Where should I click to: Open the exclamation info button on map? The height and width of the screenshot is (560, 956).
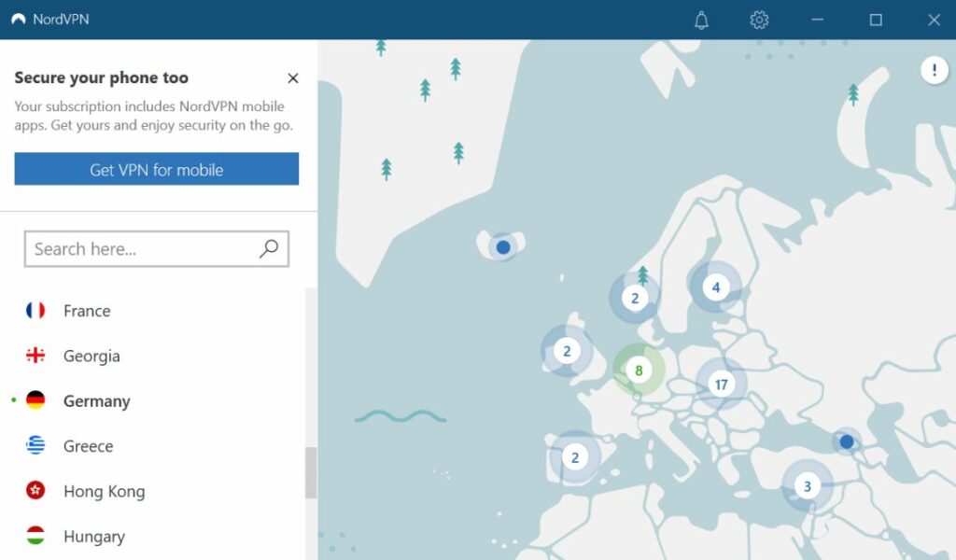pyautogui.click(x=934, y=71)
